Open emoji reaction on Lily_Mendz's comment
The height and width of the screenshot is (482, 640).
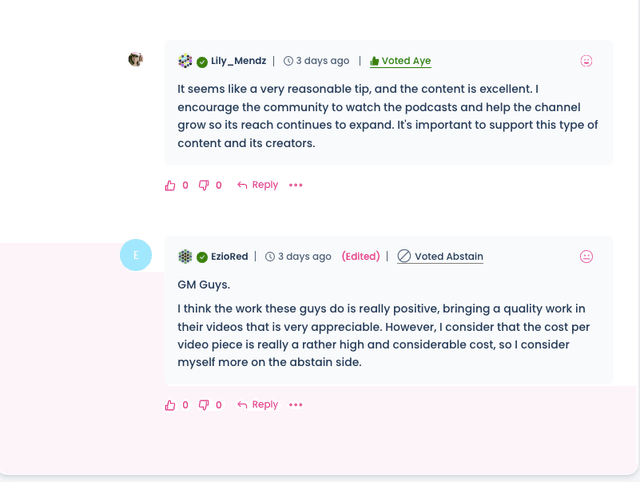pos(587,61)
